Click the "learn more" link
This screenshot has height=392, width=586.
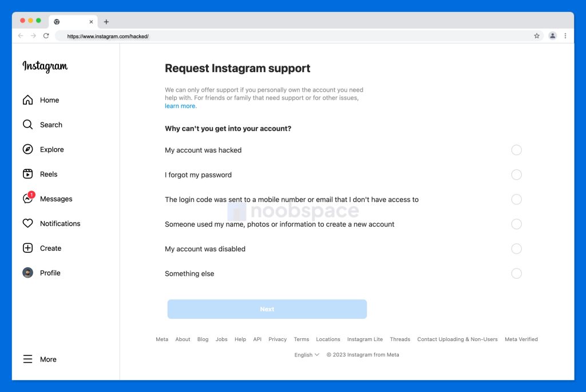click(180, 106)
